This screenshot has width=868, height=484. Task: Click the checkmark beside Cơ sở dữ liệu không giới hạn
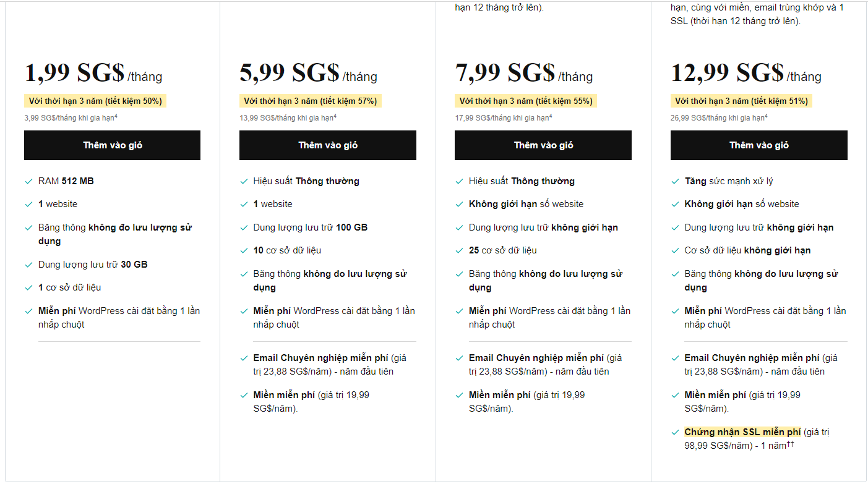point(675,250)
